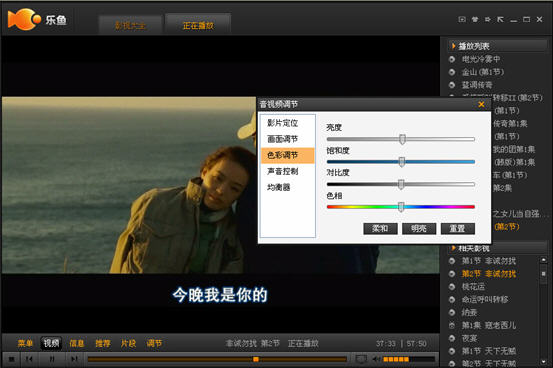This screenshot has height=368, width=553.
Task: Select 色彩调节 in the dialog list
Action: click(x=287, y=155)
